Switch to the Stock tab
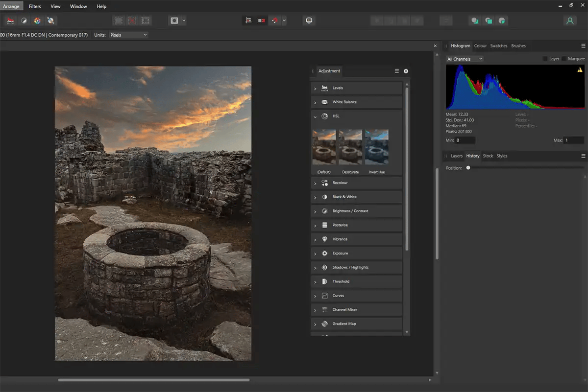Image resolution: width=588 pixels, height=392 pixels. (x=488, y=156)
